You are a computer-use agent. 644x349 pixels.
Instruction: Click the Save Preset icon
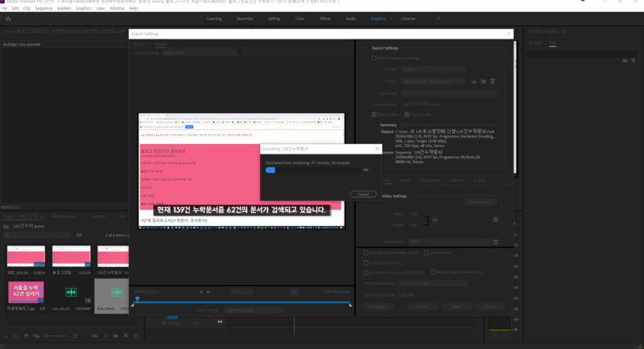(474, 81)
